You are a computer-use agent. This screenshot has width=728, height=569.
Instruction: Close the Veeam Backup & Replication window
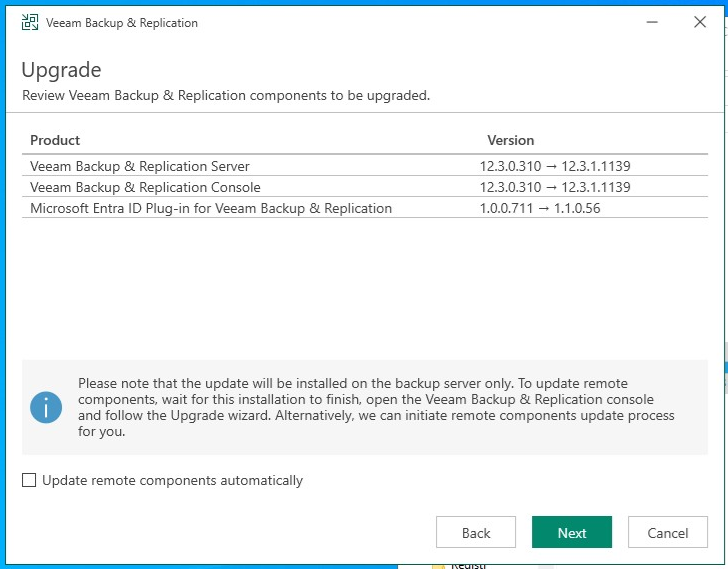[700, 22]
